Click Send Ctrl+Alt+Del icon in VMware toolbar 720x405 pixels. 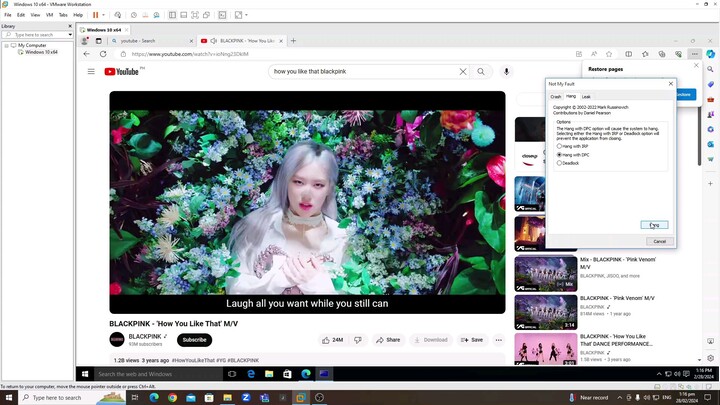tap(118, 15)
